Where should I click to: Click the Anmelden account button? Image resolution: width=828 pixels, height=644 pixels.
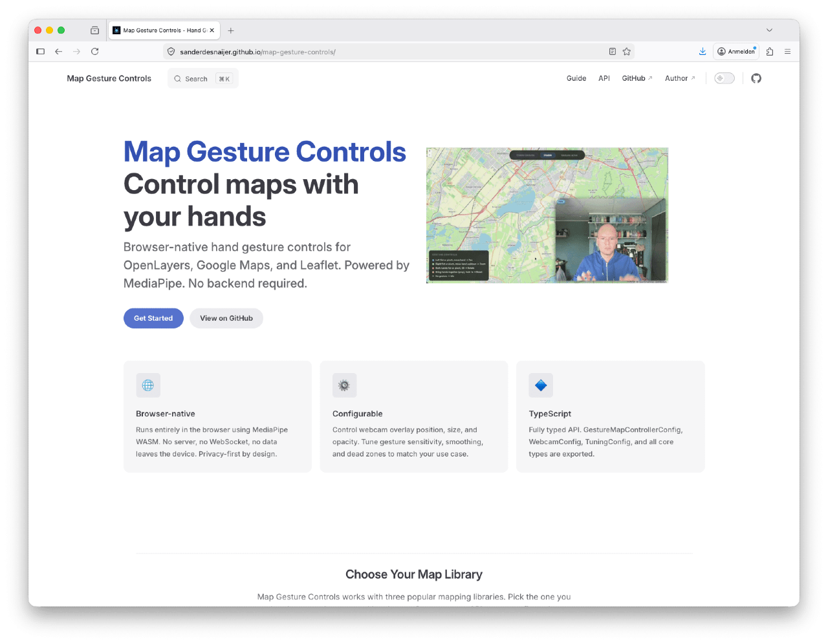736,52
